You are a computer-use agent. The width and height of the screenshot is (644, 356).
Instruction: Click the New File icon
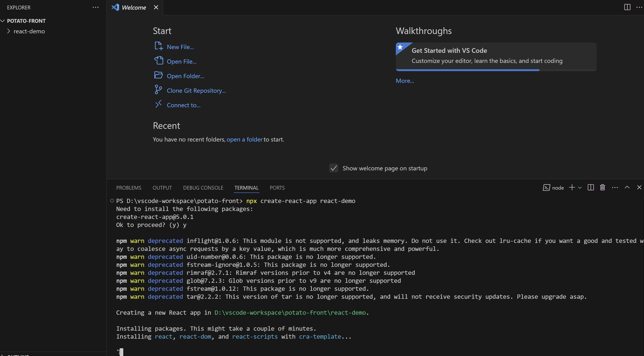coord(158,46)
